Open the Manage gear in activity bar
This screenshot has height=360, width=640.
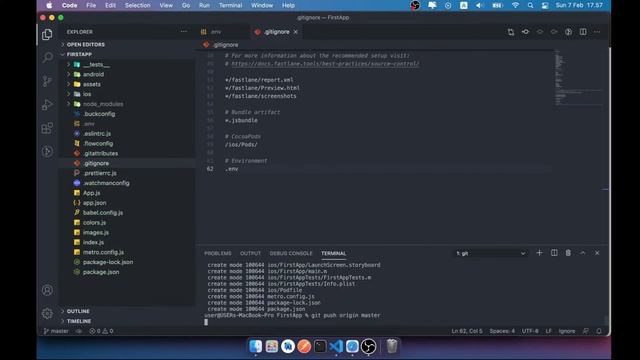pos(47,313)
